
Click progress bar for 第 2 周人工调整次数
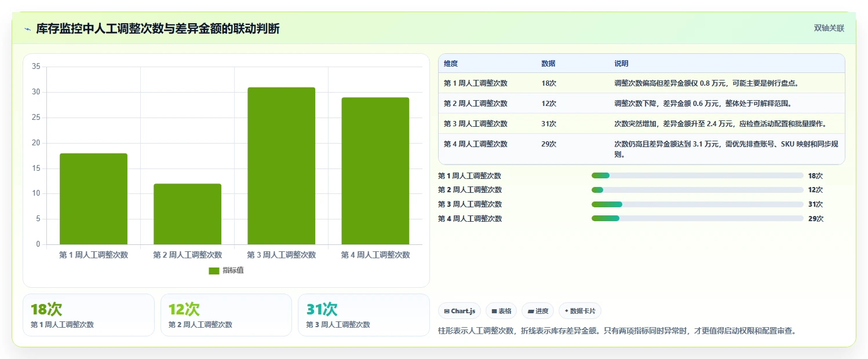[698, 190]
